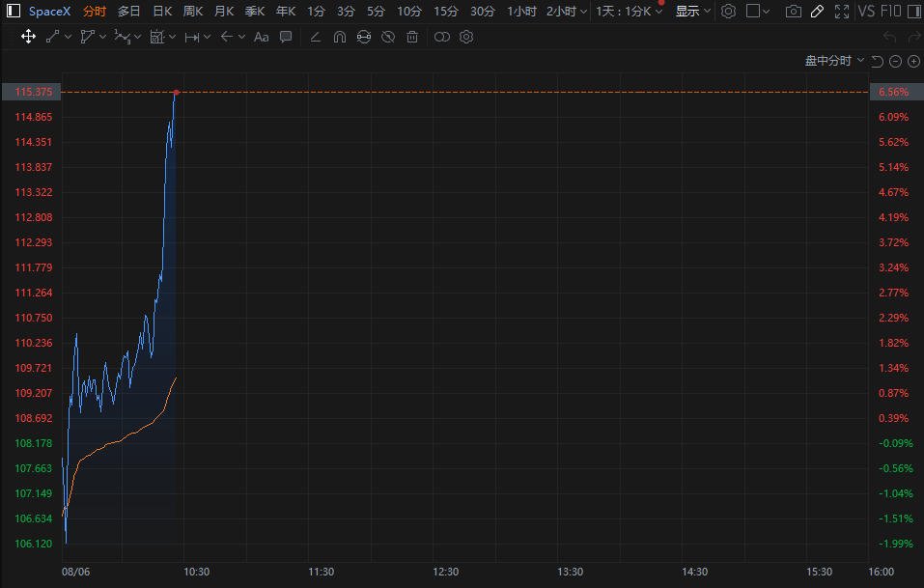924x588 pixels.
Task: Open chart settings gear in top bar
Action: pyautogui.click(x=728, y=11)
